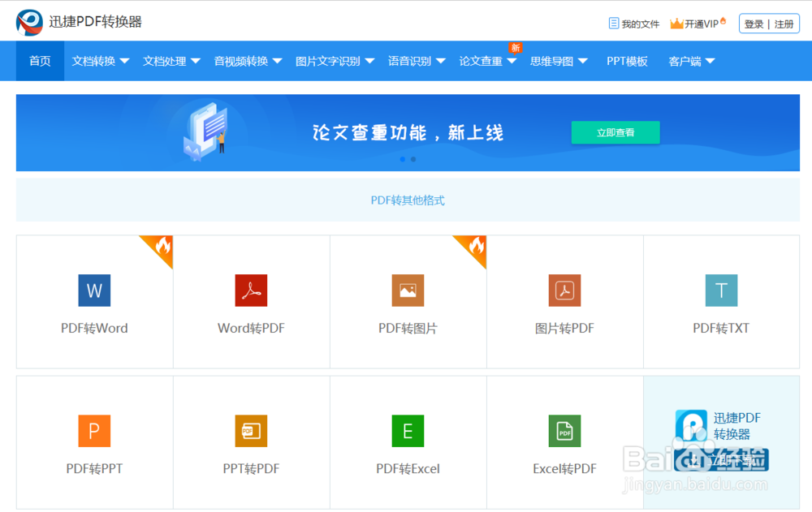Select the teal T icon for PDF转TXT
Image resolution: width=812 pixels, height=512 pixels.
pyautogui.click(x=721, y=290)
